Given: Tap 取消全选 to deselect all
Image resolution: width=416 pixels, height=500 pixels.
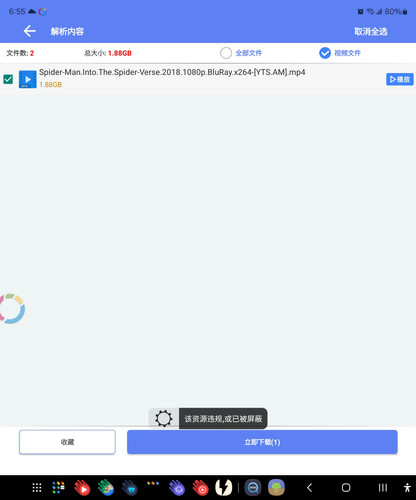Looking at the screenshot, I should tap(371, 32).
